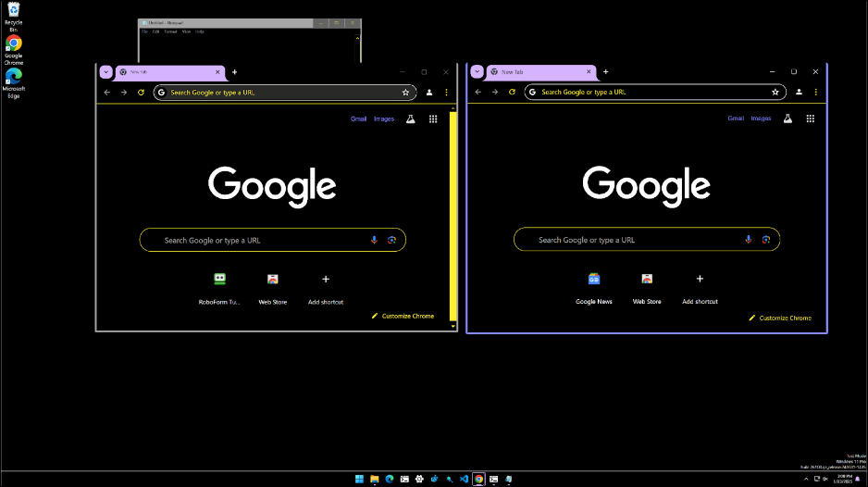This screenshot has height=487, width=868.
Task: Click Customize Chrome button in right window
Action: (780, 318)
